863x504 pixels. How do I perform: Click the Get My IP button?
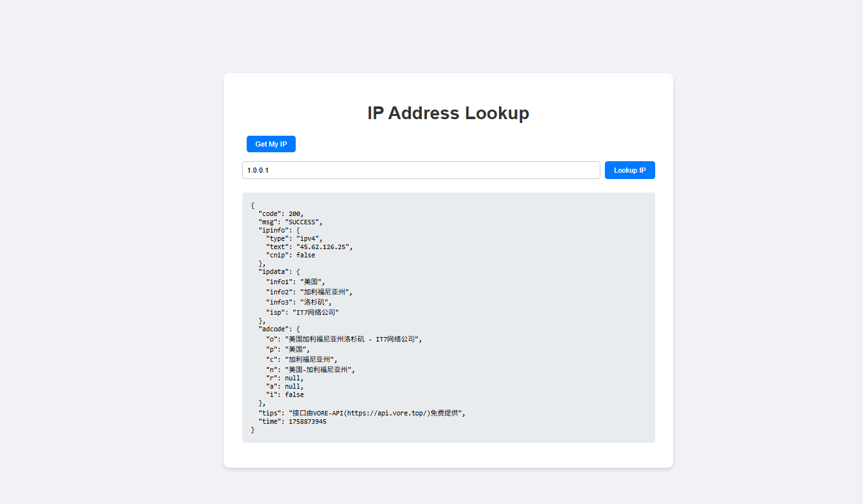point(271,144)
